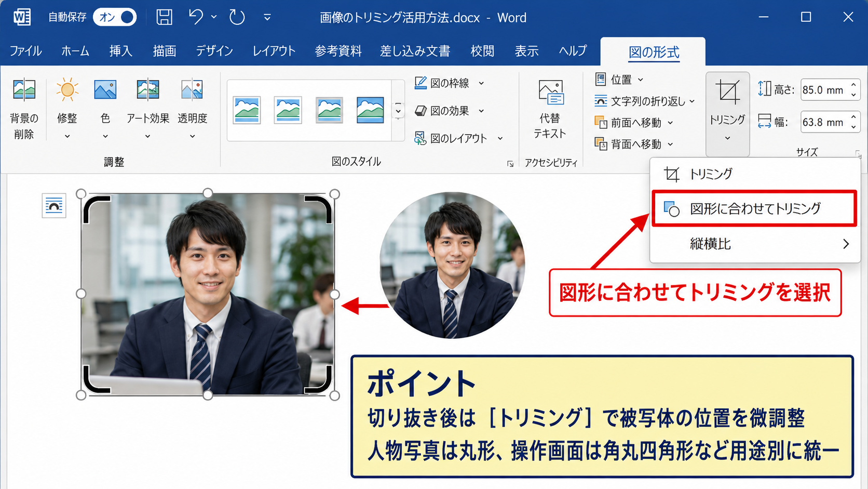This screenshot has height=489, width=868.
Task: Click the Save icon in title bar
Action: coord(165,17)
